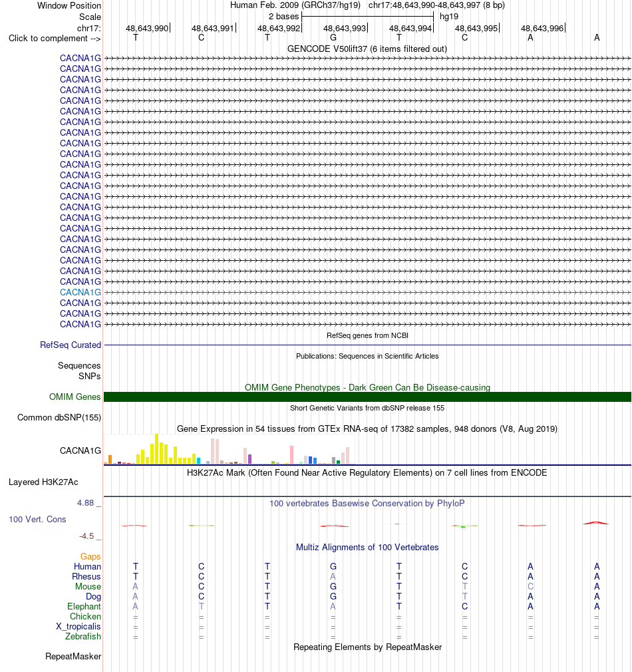
Task: Click the Zebrafish alignment row label
Action: [83, 637]
